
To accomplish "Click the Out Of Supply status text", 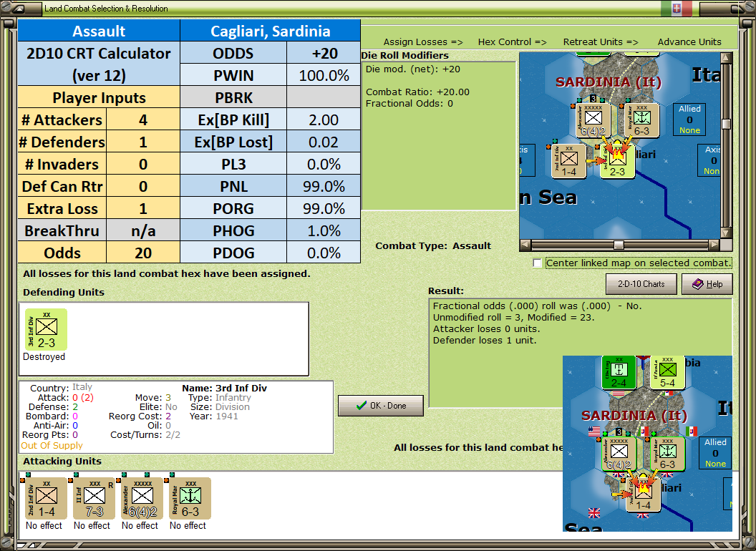I will point(52,446).
